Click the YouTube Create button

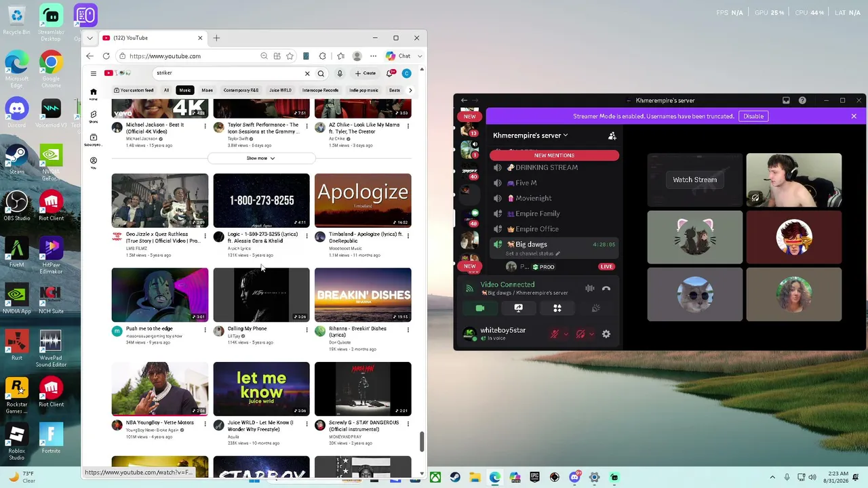pos(366,73)
